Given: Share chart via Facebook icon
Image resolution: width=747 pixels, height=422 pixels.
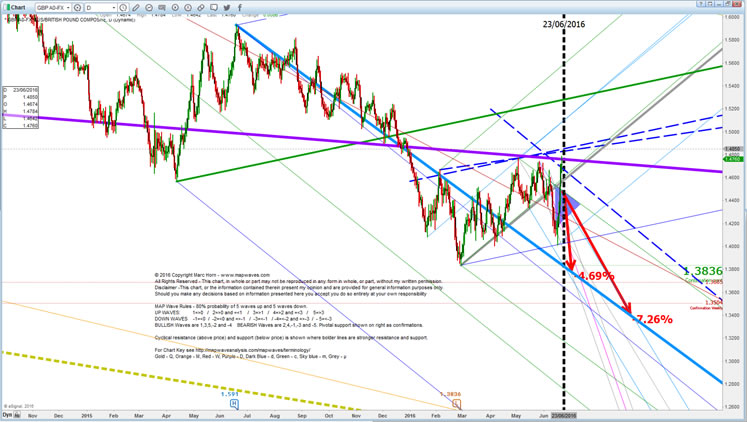Looking at the screenshot, I should point(240,8).
